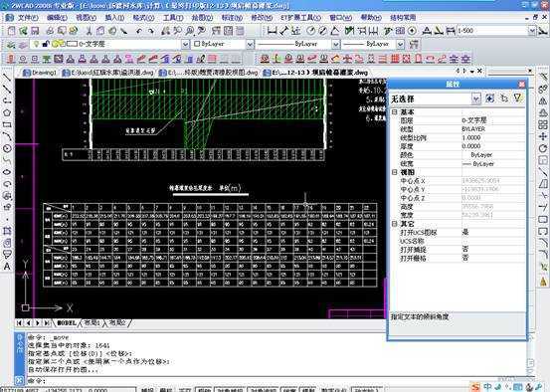Collapse the 基本 section in the properties panel

pyautogui.click(x=395, y=112)
